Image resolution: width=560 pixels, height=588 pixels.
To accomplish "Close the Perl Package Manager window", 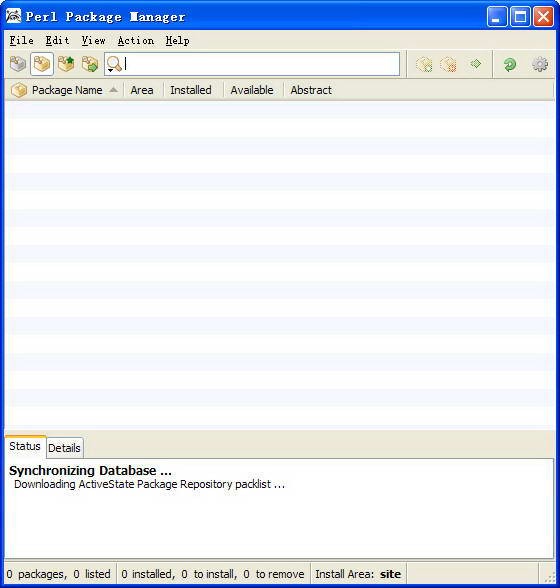I will (543, 16).
